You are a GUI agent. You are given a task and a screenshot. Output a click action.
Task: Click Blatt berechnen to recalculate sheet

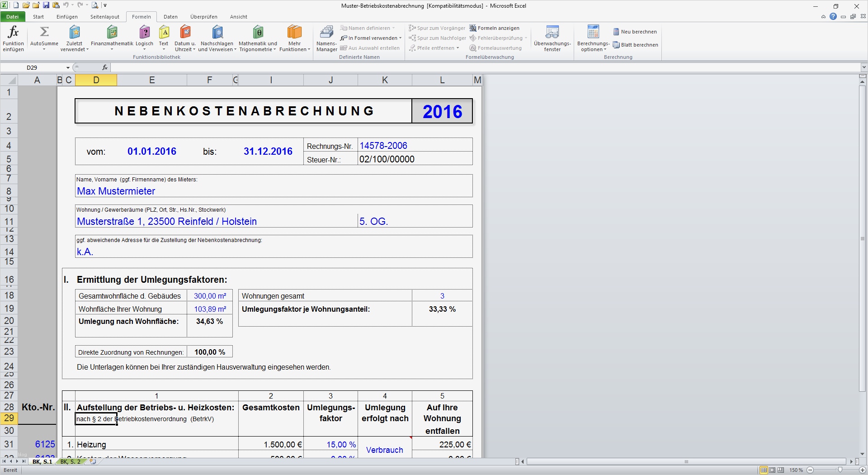click(635, 45)
